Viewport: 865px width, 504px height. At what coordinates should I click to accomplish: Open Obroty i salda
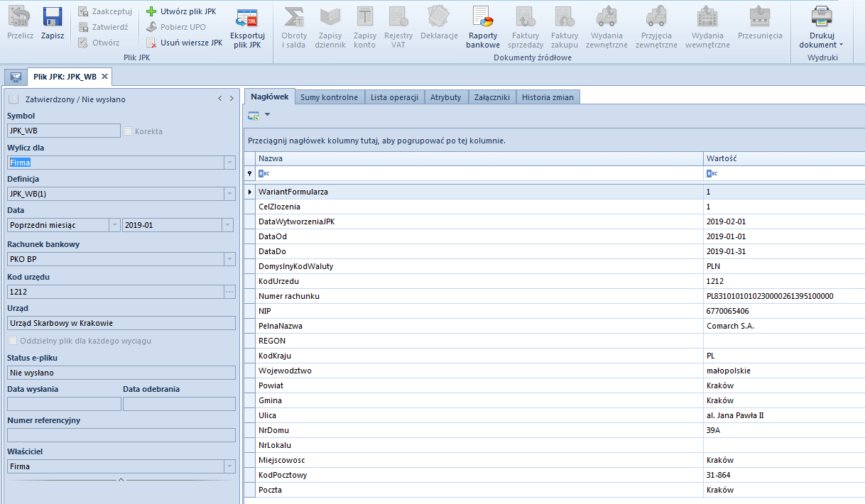click(x=294, y=27)
